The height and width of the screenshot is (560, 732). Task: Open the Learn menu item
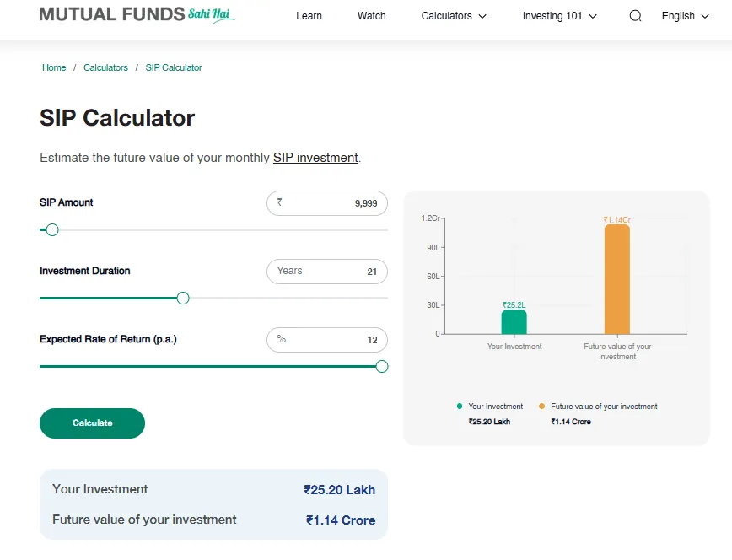pos(309,16)
